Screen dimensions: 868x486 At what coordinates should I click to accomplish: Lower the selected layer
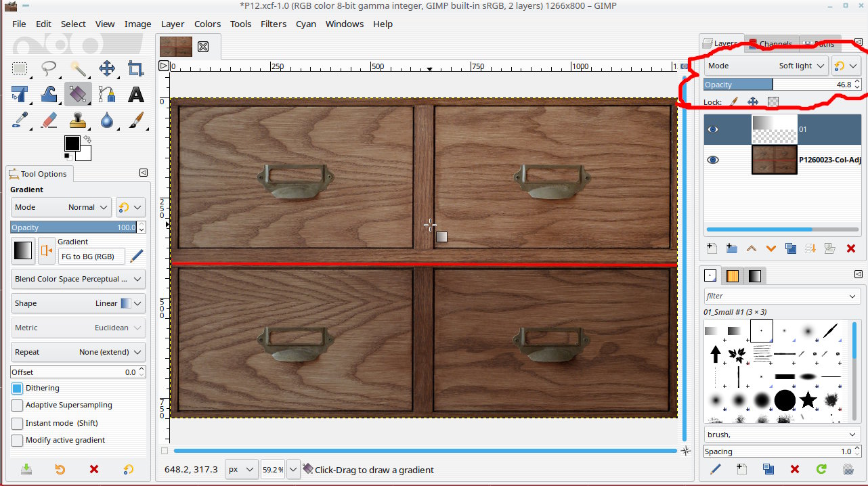[771, 248]
